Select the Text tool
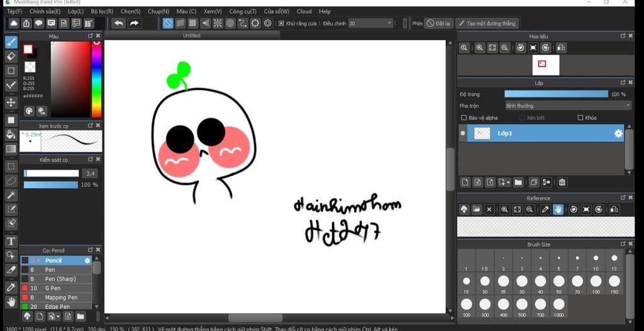644x331 pixels. coord(11,241)
